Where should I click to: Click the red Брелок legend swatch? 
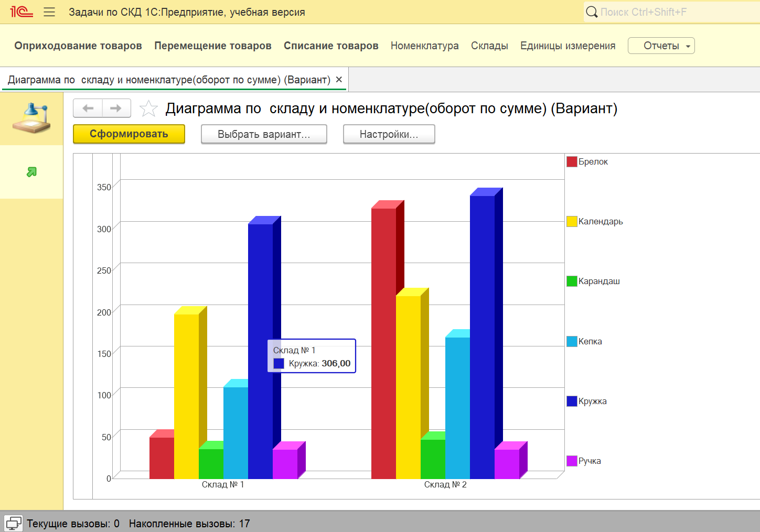click(x=572, y=161)
